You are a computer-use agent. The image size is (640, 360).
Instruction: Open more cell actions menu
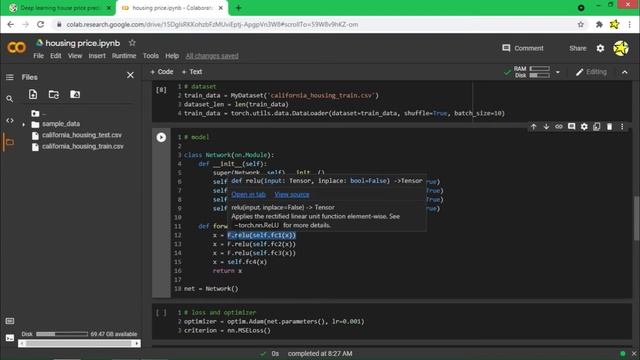pyautogui.click(x=622, y=127)
